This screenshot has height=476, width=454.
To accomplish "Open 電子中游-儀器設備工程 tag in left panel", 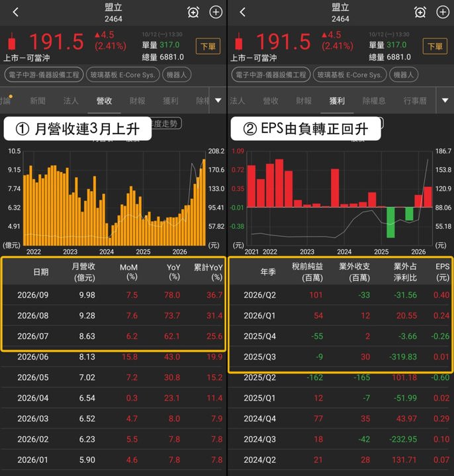I will coord(44,75).
